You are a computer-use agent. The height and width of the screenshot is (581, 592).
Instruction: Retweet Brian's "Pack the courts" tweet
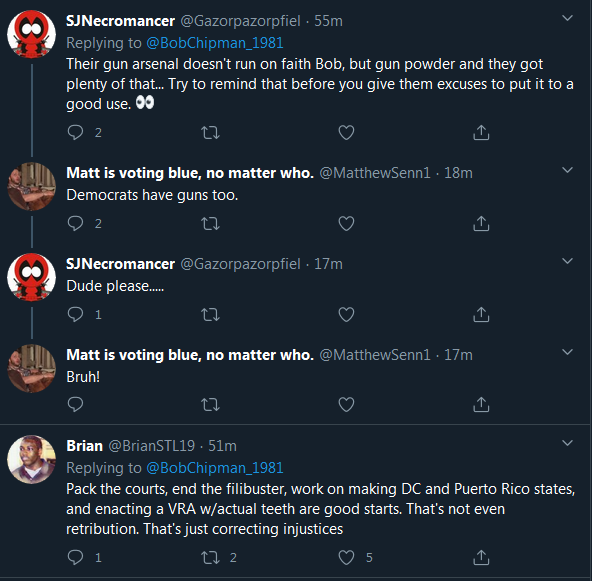[210, 558]
